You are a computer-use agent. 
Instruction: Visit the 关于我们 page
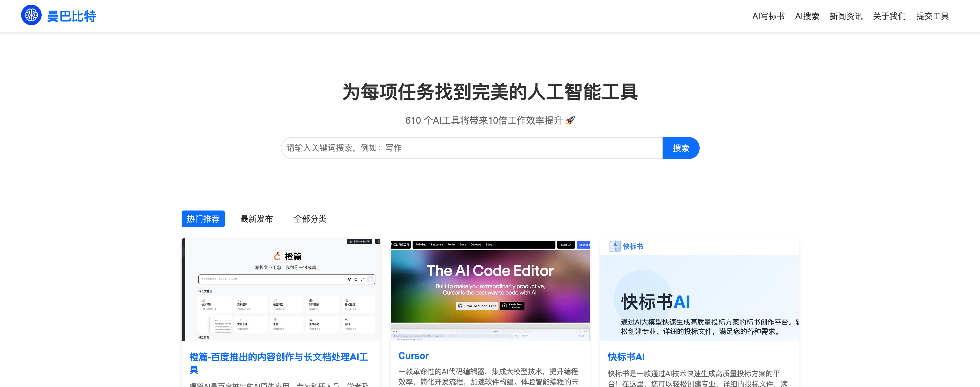(889, 16)
